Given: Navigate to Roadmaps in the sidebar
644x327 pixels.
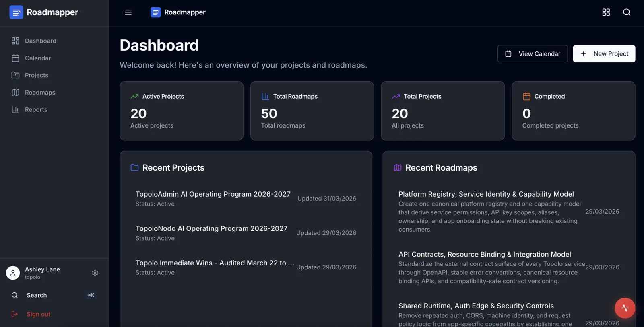Looking at the screenshot, I should tap(40, 93).
